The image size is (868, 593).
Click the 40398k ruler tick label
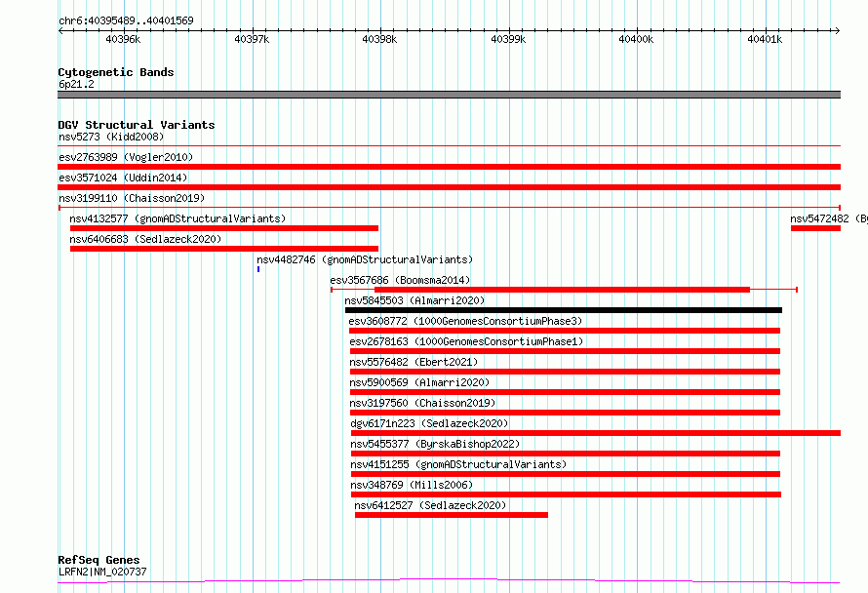coord(379,39)
